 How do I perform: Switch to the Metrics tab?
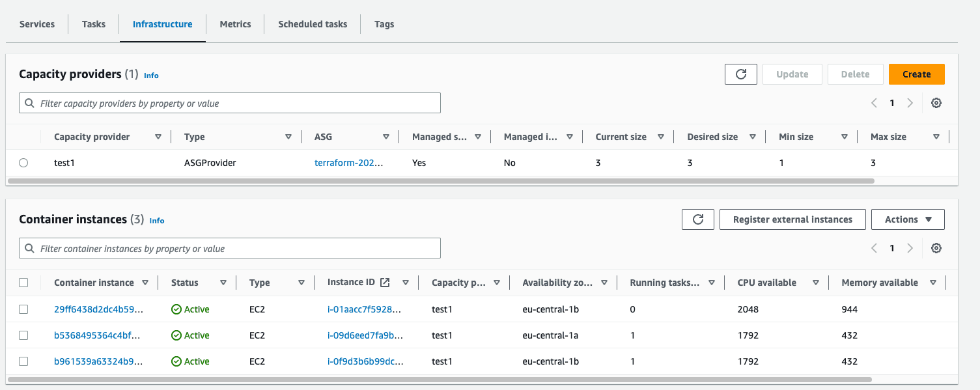point(234,23)
